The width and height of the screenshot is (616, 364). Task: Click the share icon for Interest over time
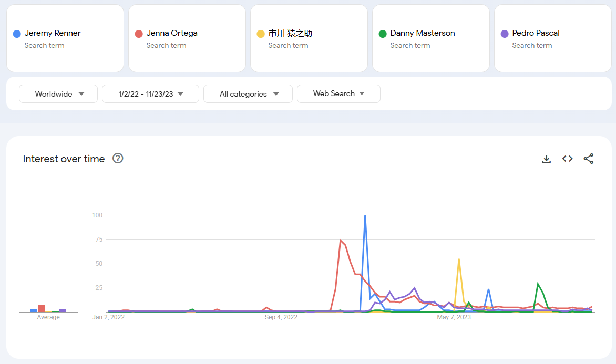589,159
